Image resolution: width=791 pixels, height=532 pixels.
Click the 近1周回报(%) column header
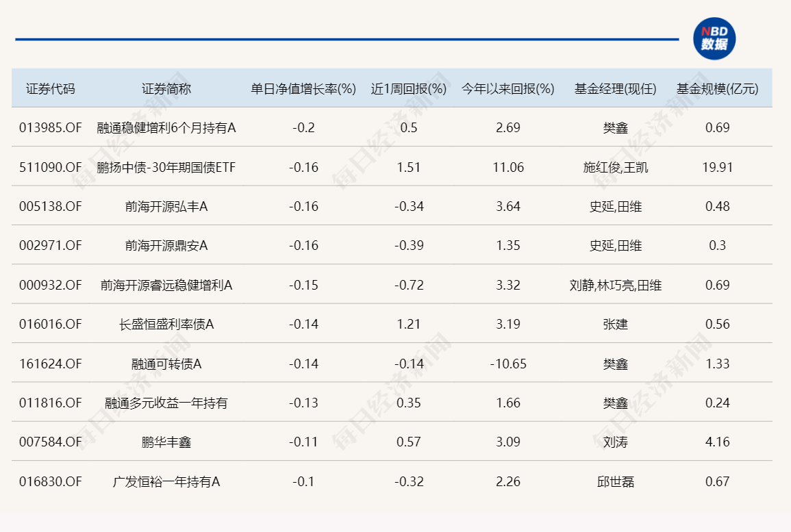408,89
